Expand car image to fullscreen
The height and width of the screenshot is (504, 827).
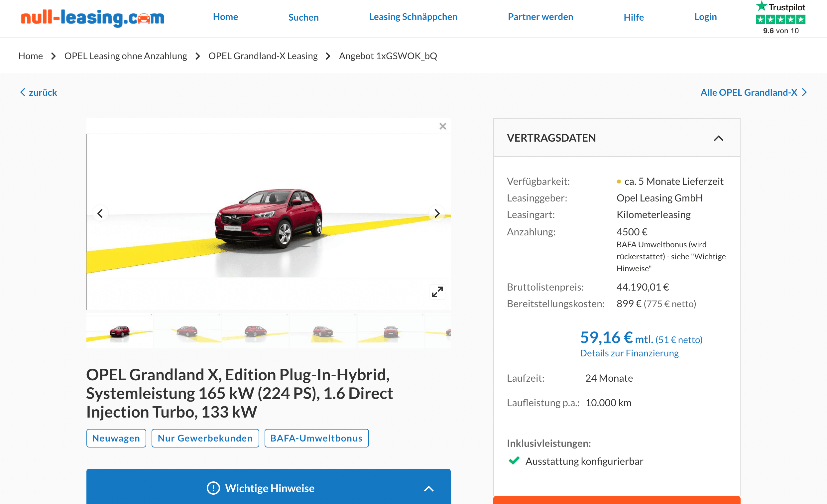437,292
